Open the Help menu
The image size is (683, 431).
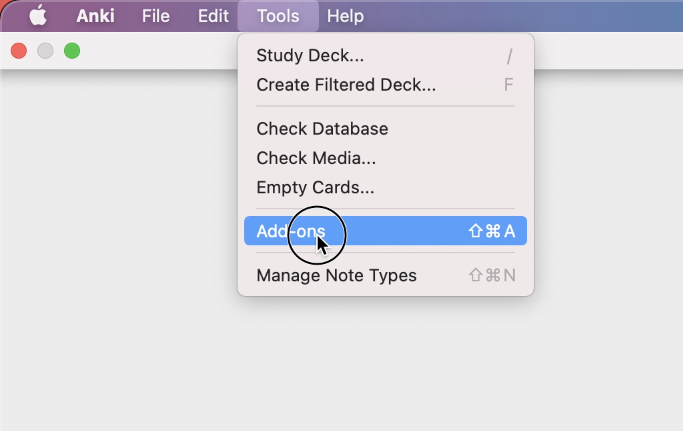click(x=345, y=16)
